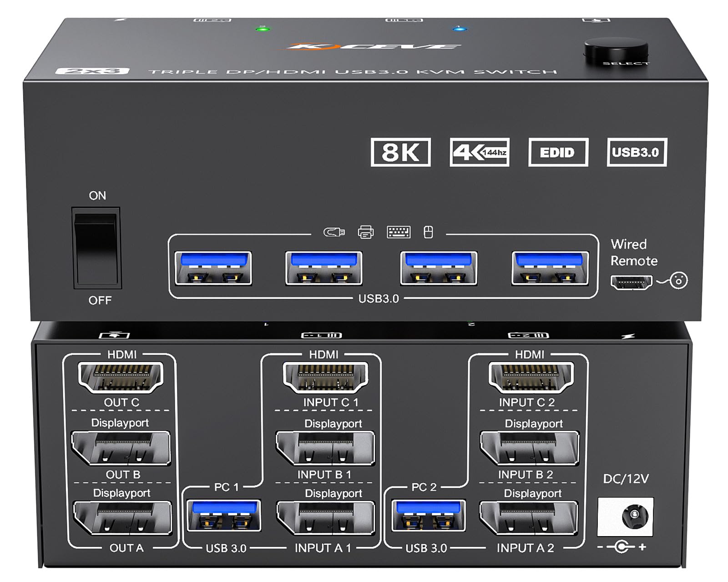Click the HDMI INPUT C 1 port

point(325,377)
